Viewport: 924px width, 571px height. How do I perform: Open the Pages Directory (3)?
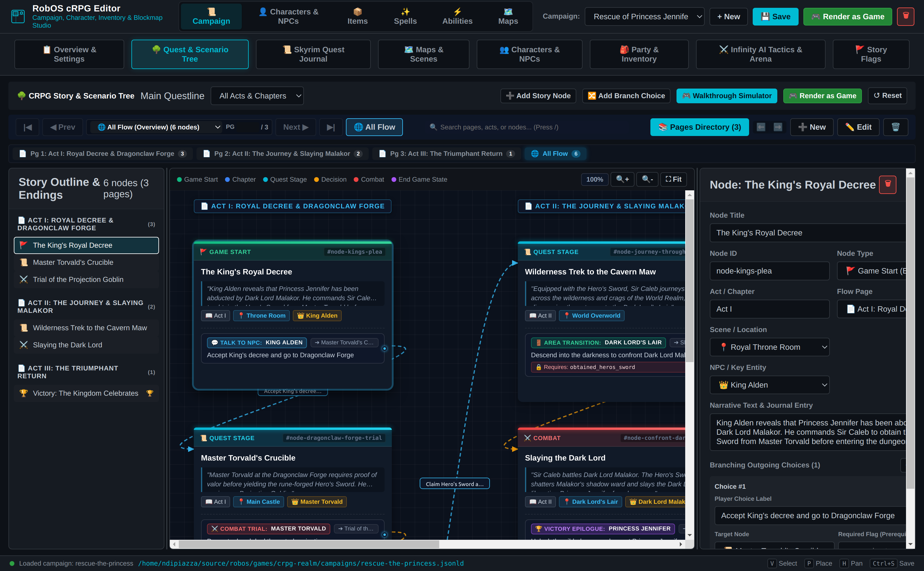click(700, 127)
